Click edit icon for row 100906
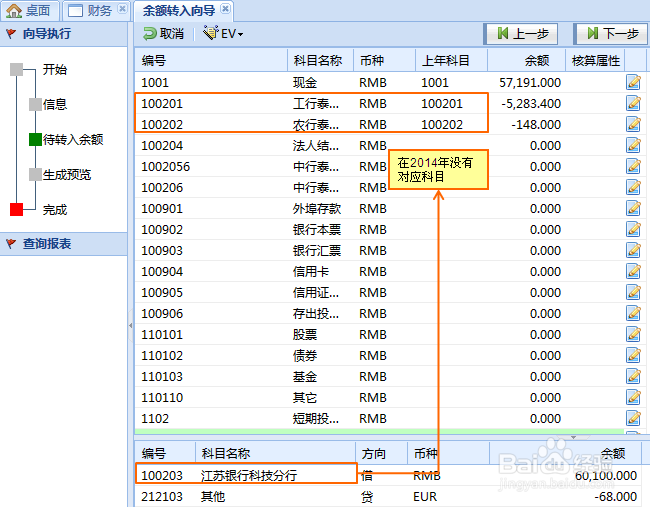Viewport: 650px width, 507px height. 633,313
